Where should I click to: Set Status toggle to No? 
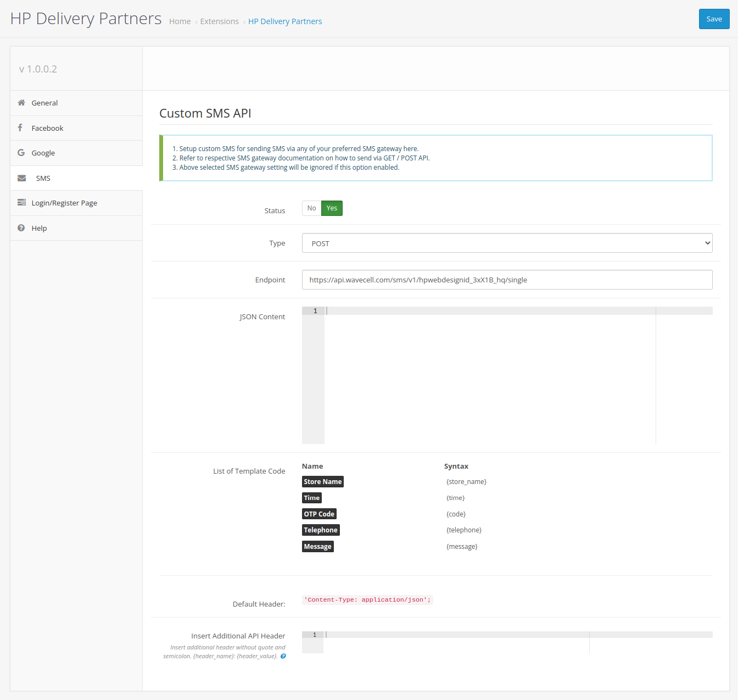pos(311,208)
